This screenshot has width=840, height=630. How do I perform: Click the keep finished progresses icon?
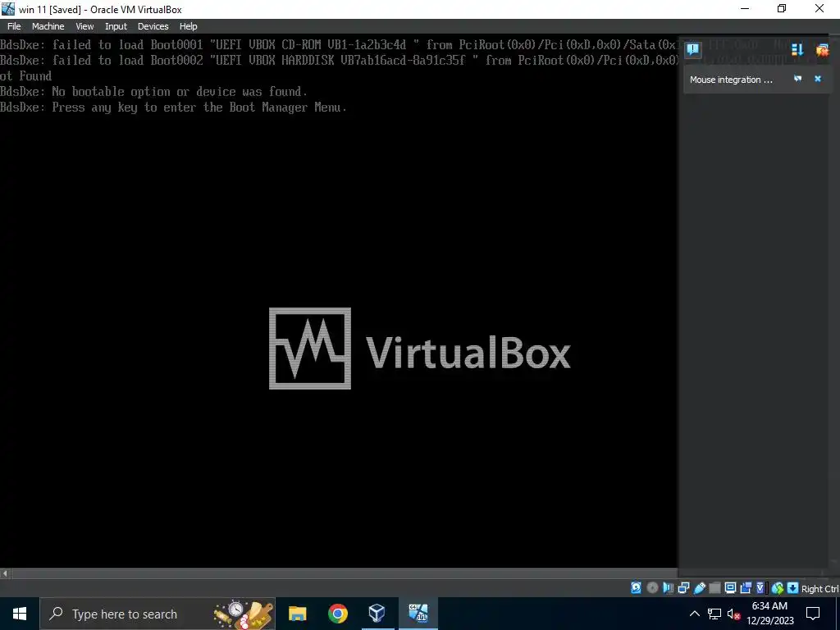(797, 50)
